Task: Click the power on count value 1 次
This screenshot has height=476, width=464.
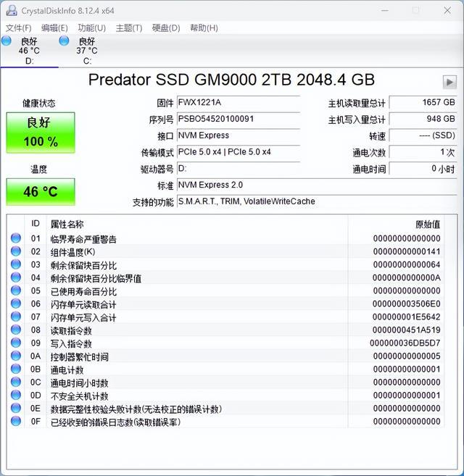Action: pyautogui.click(x=423, y=152)
